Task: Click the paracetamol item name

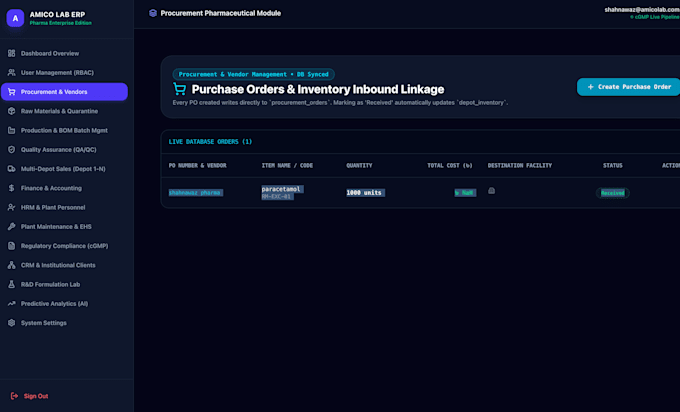Action: [x=281, y=189]
